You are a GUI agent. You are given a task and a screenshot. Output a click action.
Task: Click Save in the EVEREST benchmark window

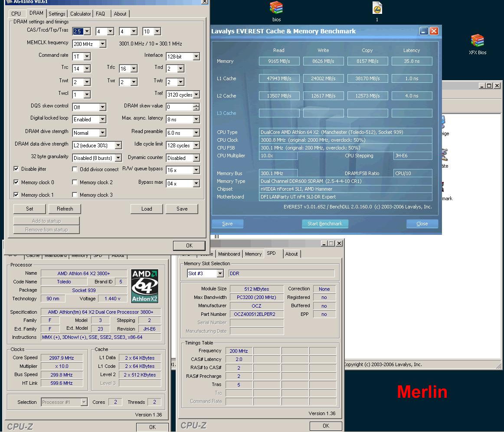pyautogui.click(x=227, y=224)
